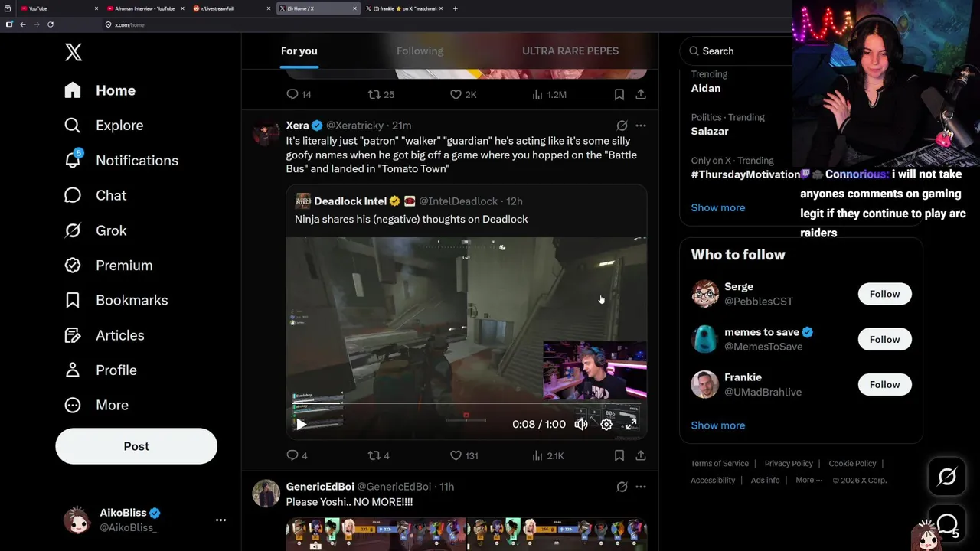Click GenericEdBoi username link
The height and width of the screenshot is (551, 980).
(320, 487)
